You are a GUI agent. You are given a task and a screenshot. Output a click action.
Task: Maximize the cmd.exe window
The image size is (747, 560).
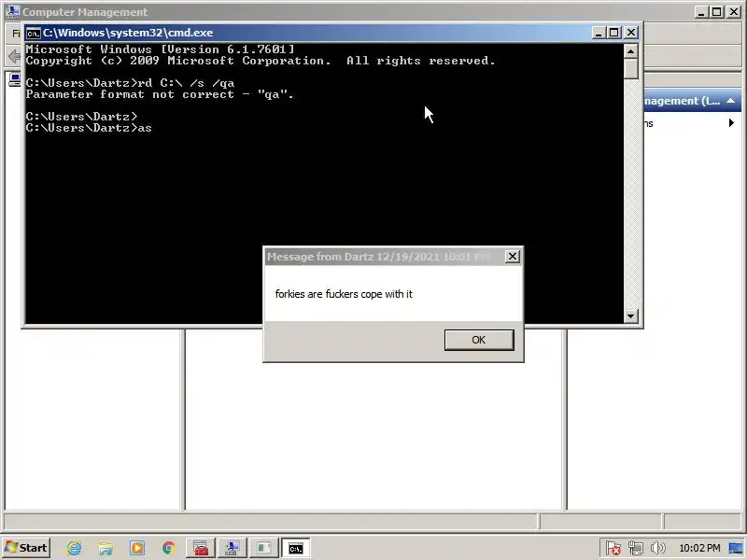614,33
